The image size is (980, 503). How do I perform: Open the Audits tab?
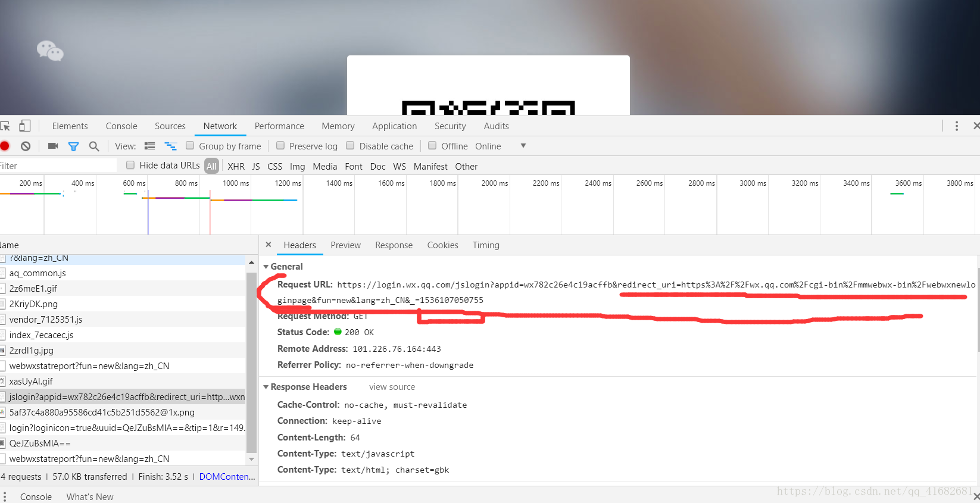[x=497, y=126]
